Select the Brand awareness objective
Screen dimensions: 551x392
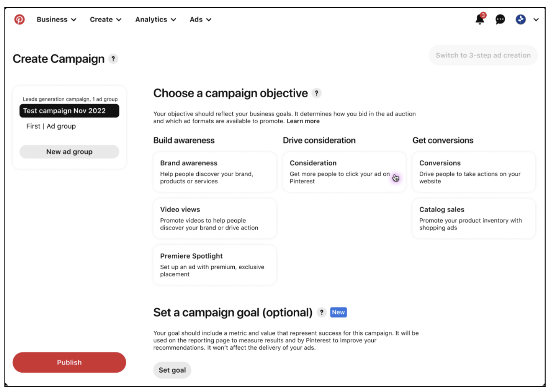click(215, 172)
